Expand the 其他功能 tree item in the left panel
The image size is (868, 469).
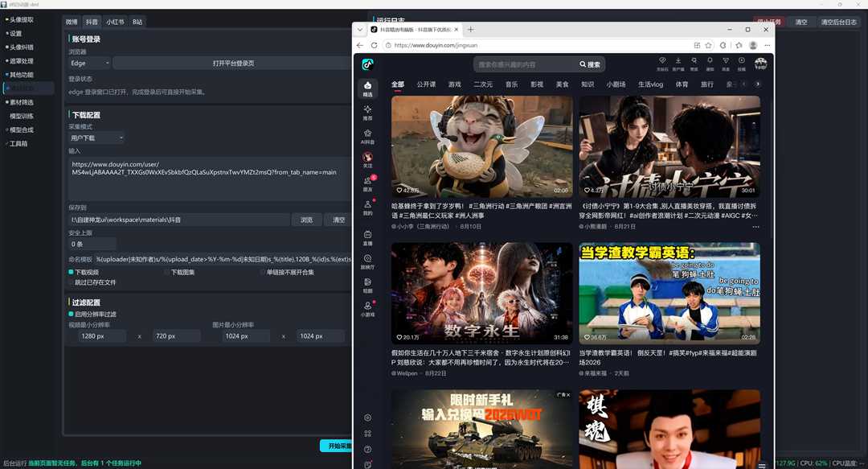(19, 75)
